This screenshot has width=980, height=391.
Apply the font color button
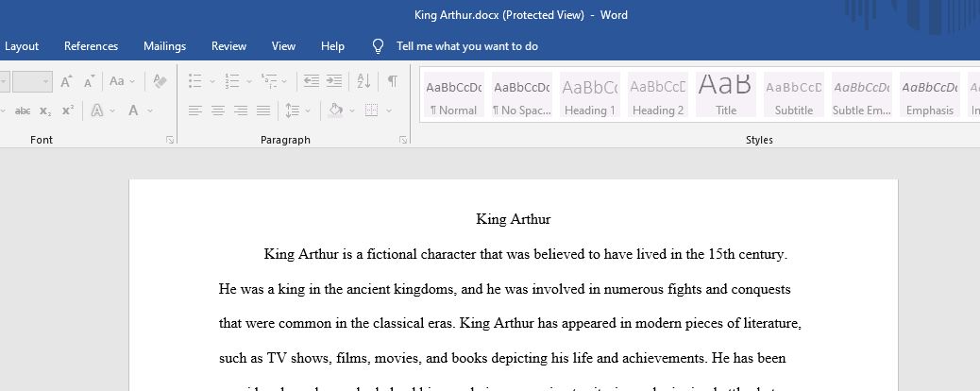pos(133,110)
